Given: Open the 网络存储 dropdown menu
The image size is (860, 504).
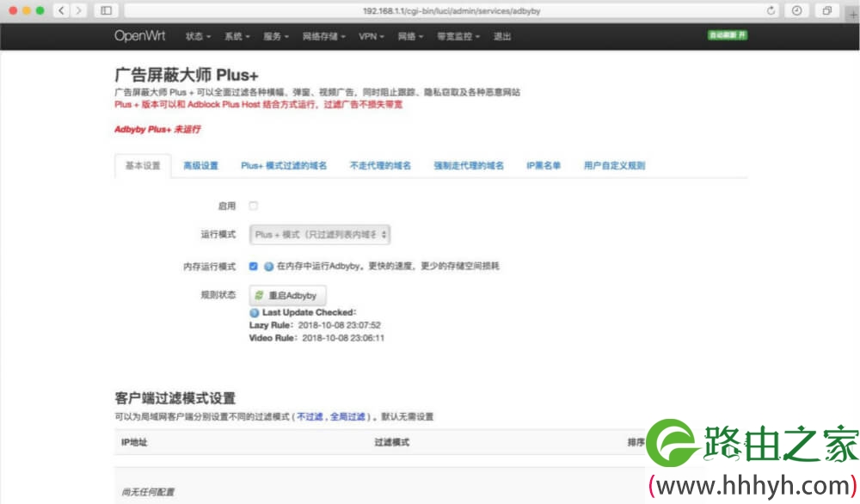Looking at the screenshot, I should (323, 36).
